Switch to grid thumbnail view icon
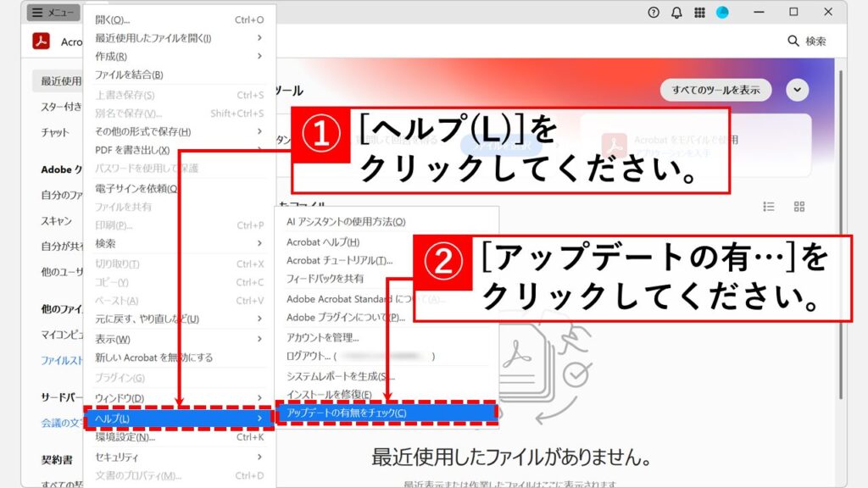This screenshot has height=488, width=868. tap(798, 206)
